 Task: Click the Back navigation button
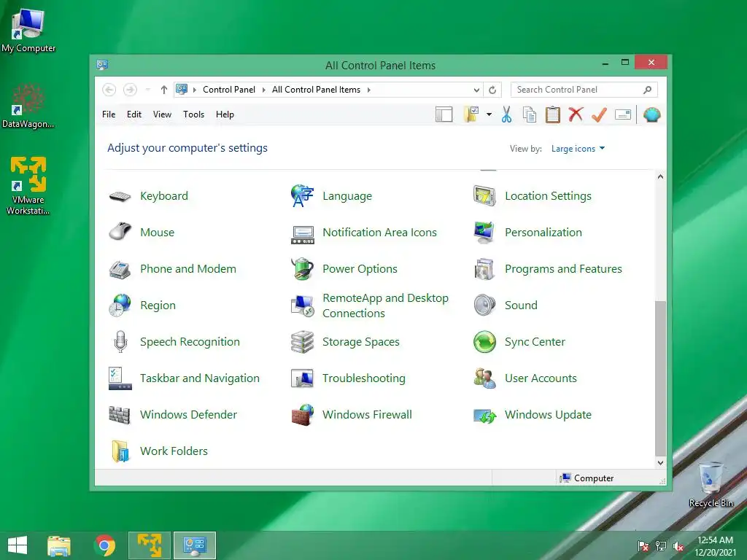coord(109,90)
